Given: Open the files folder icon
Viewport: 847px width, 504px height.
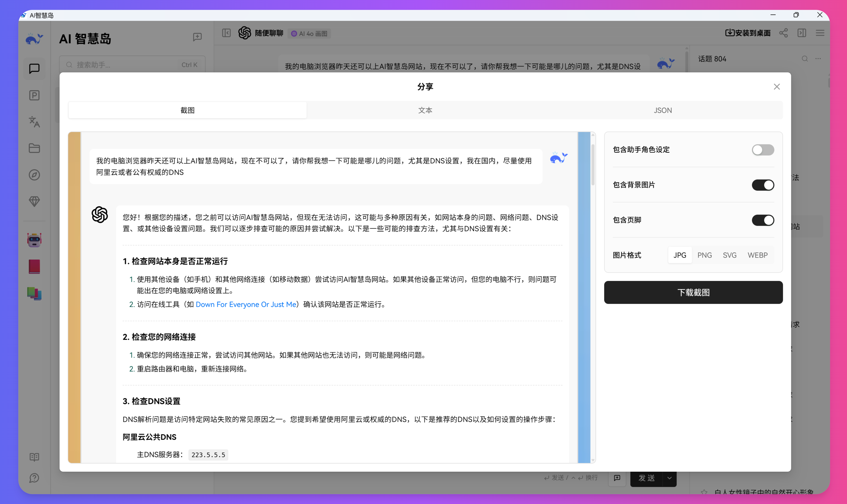Looking at the screenshot, I should tap(34, 148).
